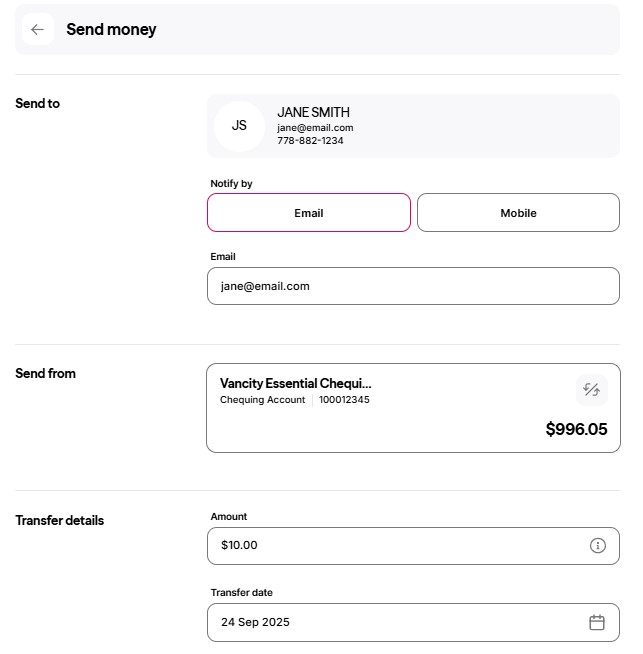Click the Transfer details section heading

(x=60, y=521)
